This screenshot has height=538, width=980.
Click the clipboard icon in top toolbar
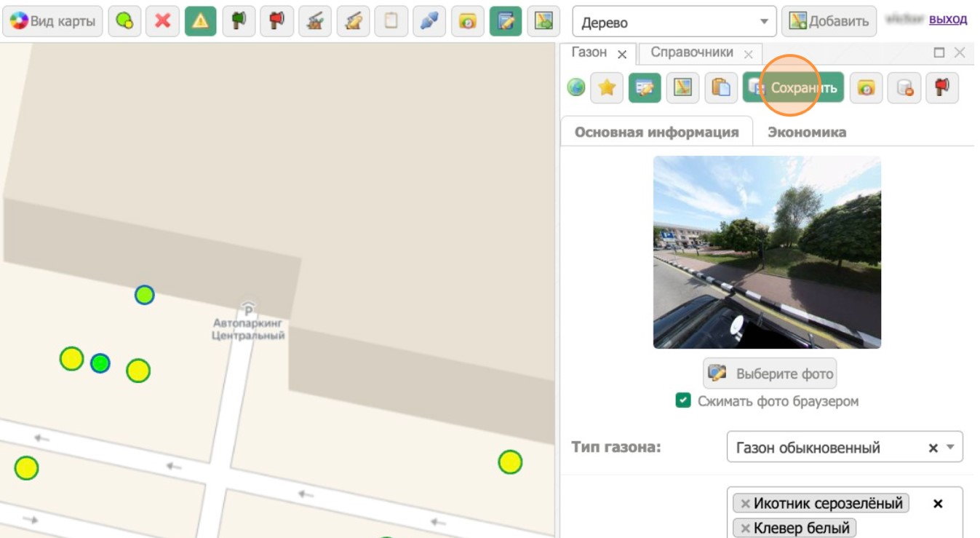click(x=391, y=21)
